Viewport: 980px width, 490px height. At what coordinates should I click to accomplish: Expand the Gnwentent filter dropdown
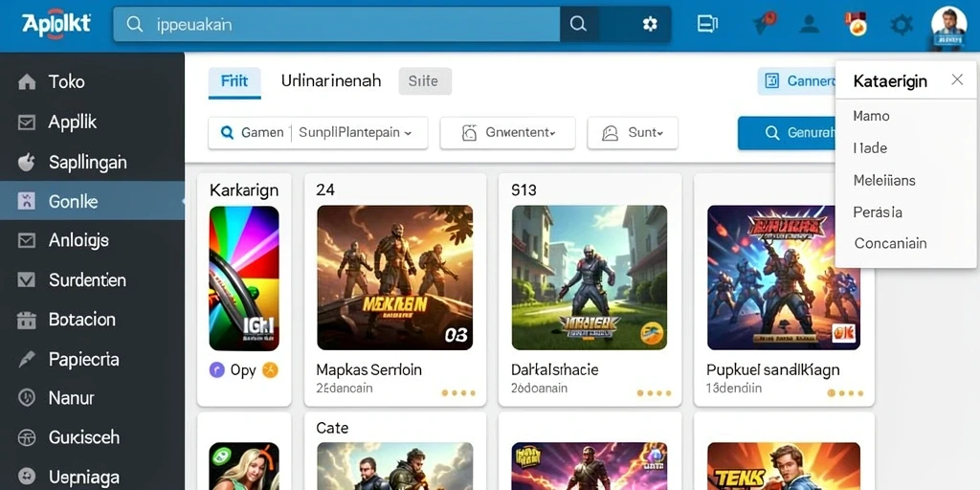507,132
